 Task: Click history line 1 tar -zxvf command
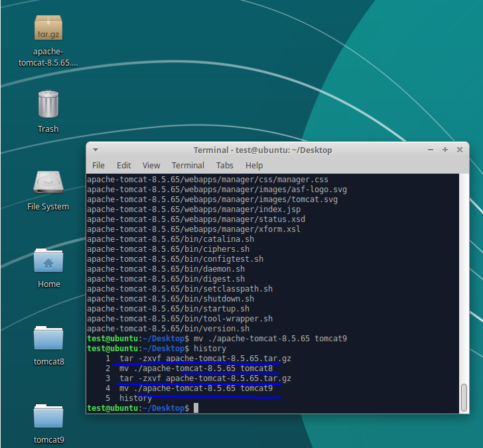pyautogui.click(x=205, y=359)
